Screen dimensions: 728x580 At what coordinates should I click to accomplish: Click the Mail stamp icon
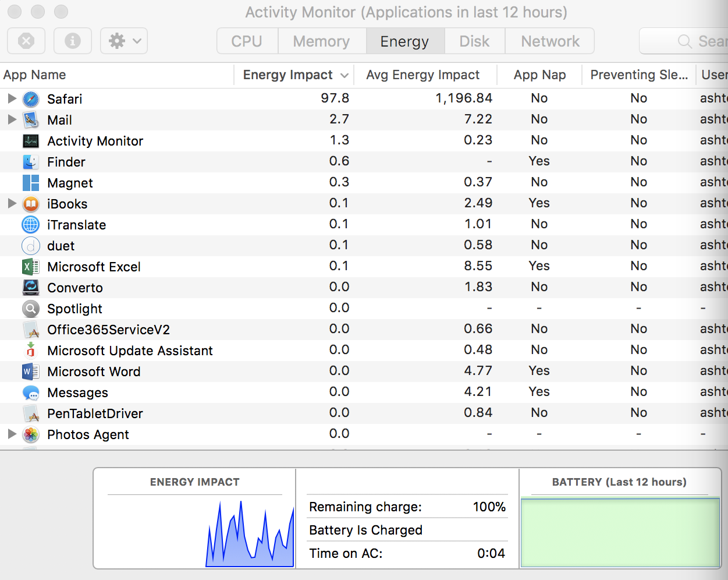[x=31, y=120]
